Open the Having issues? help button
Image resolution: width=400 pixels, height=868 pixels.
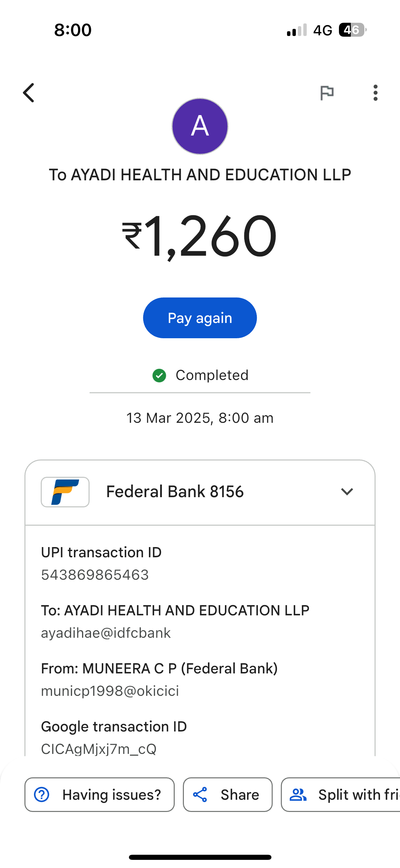(x=99, y=795)
